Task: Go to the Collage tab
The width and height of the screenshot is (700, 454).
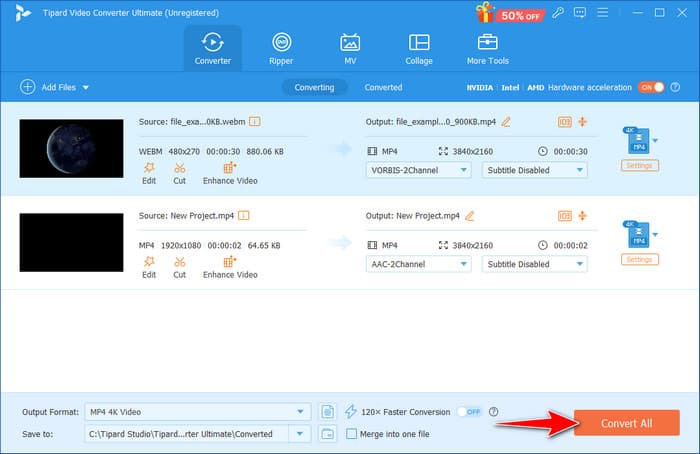Action: [x=419, y=49]
